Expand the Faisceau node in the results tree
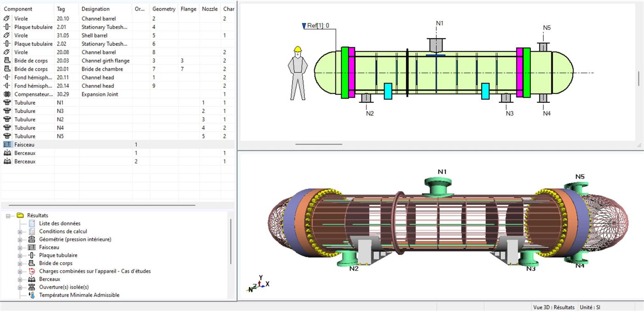644x311 pixels. (x=20, y=248)
